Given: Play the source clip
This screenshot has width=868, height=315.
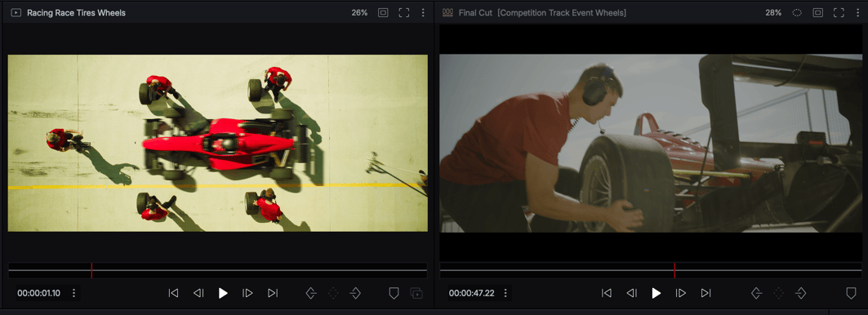Looking at the screenshot, I should coord(223,293).
